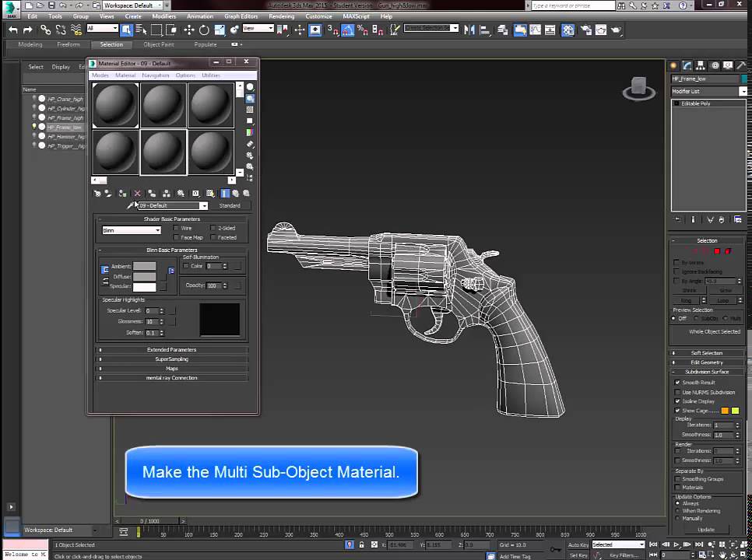
Task: Click the Play Animation button
Action: (676, 544)
